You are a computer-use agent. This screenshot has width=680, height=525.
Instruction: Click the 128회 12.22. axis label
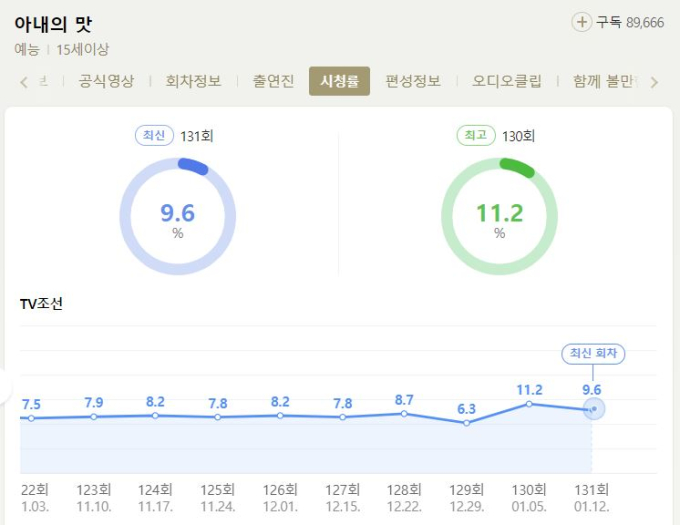pyautogui.click(x=404, y=498)
